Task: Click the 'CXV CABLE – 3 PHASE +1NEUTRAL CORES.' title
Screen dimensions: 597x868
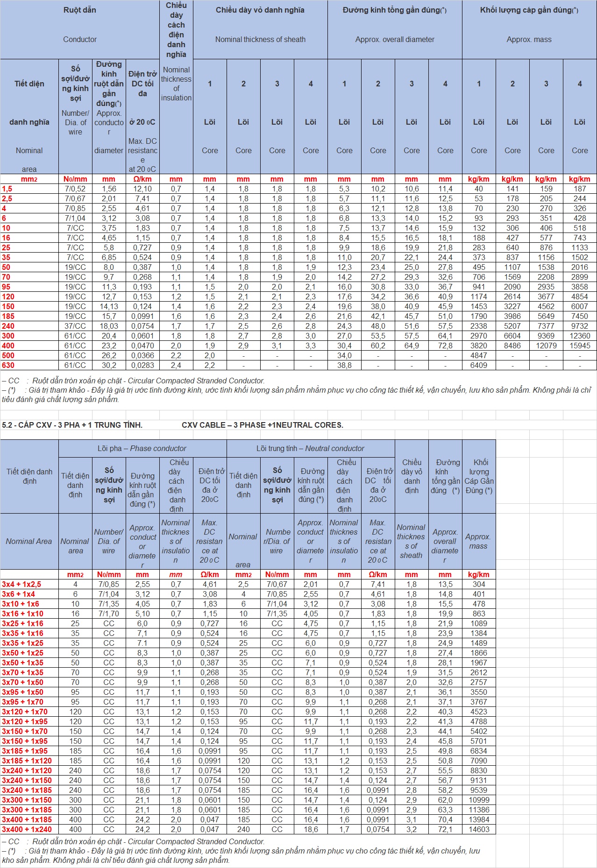Action: pos(263,425)
